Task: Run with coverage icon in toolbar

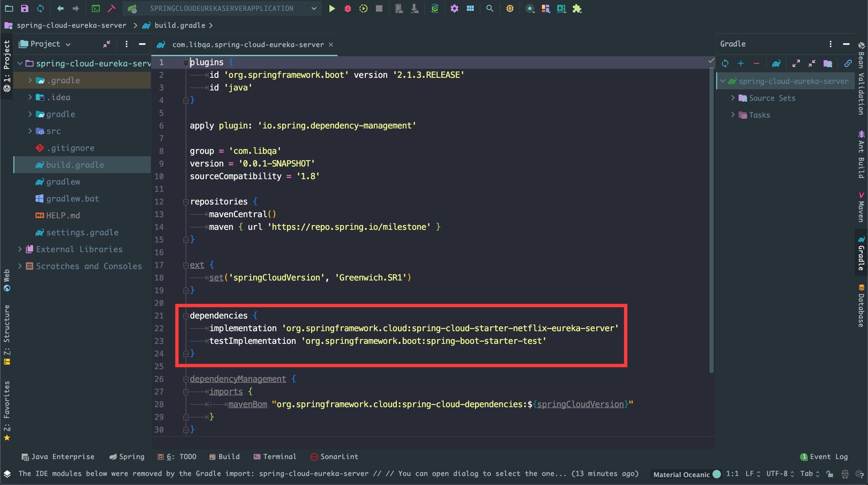Action: pyautogui.click(x=363, y=8)
